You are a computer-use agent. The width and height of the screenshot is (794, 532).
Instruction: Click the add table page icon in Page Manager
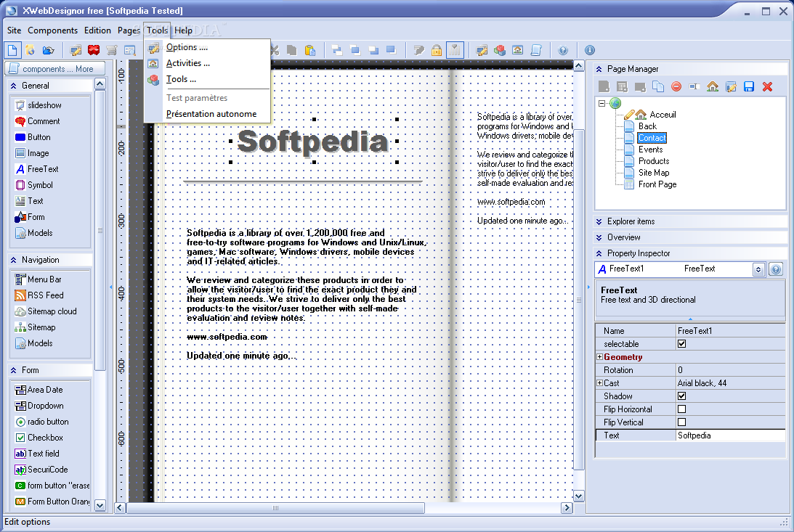(622, 87)
